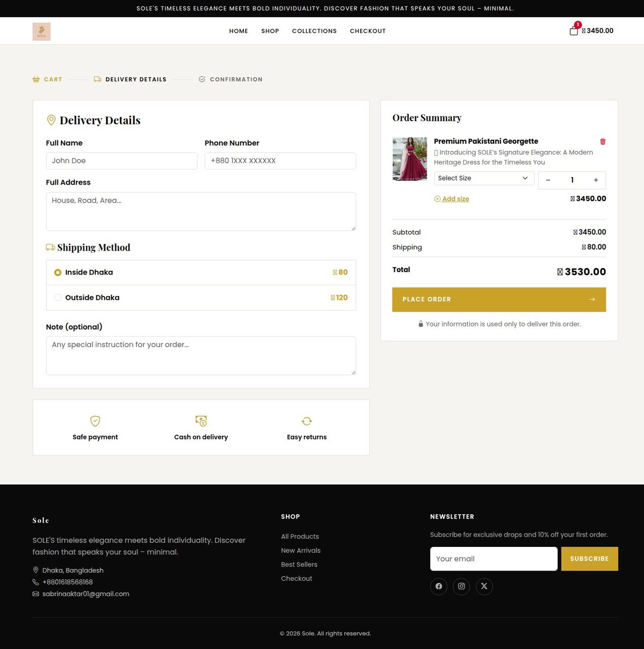Open New Arrivals footer link
Screen dimensions: 644x649
[301, 550]
